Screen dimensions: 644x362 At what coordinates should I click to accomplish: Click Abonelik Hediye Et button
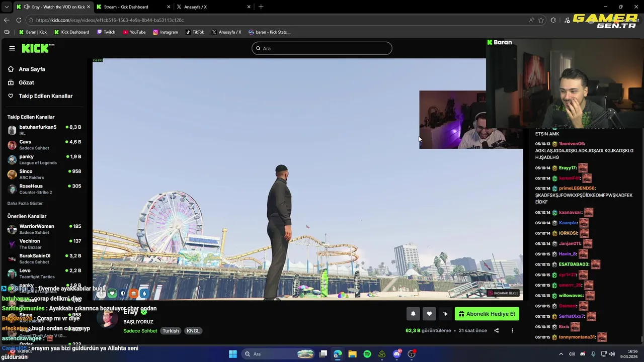[x=487, y=314]
